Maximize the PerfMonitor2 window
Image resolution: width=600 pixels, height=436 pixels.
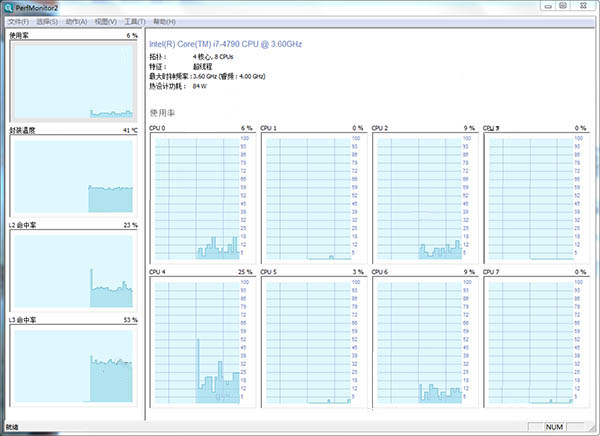click(x=565, y=6)
